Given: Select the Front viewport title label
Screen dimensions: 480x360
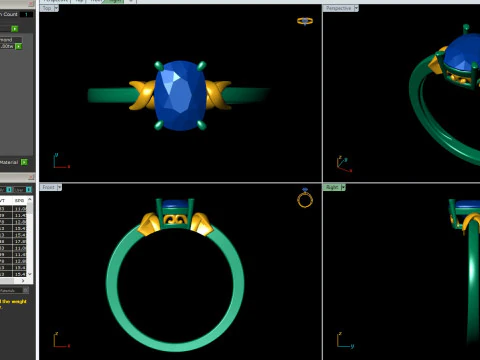Looking at the screenshot, I should pyautogui.click(x=49, y=187).
